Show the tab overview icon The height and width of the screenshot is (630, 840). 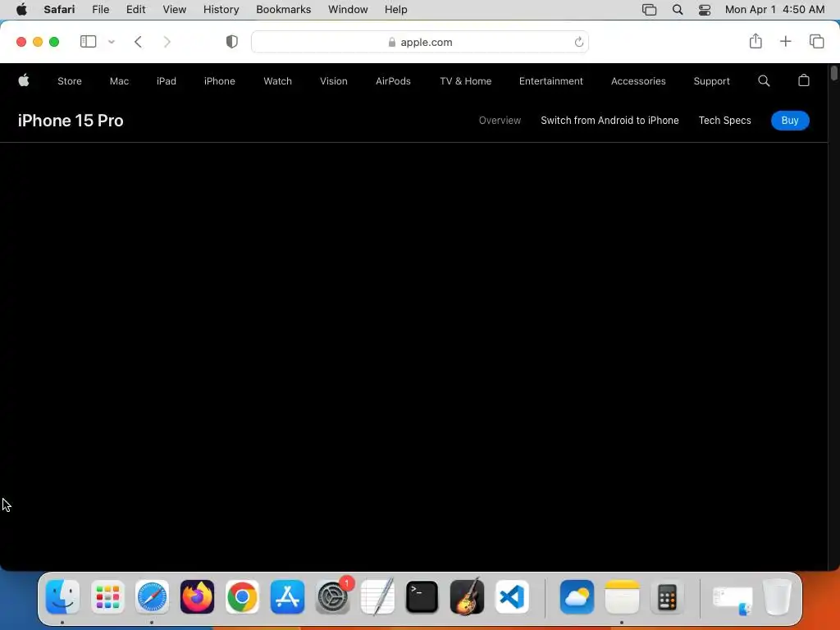point(816,41)
